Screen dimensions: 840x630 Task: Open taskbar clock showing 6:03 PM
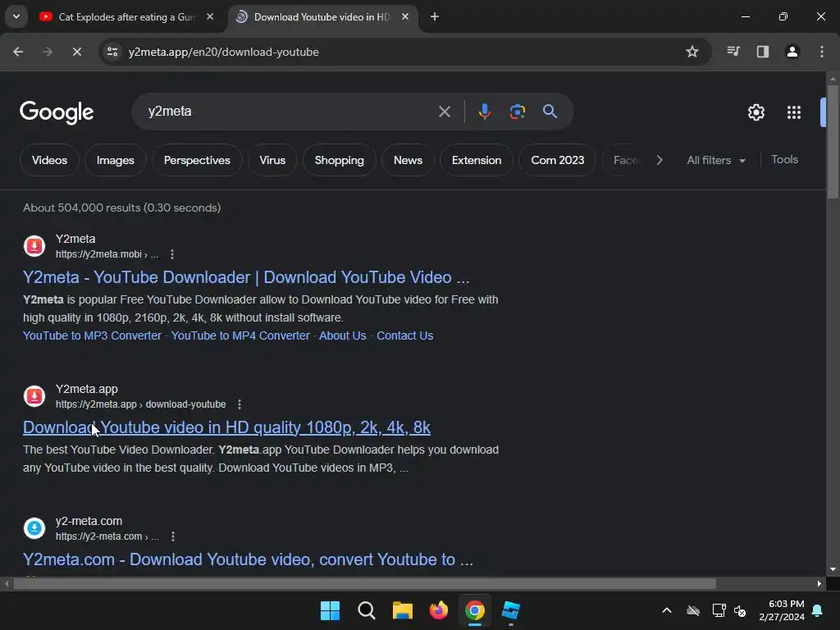point(782,610)
